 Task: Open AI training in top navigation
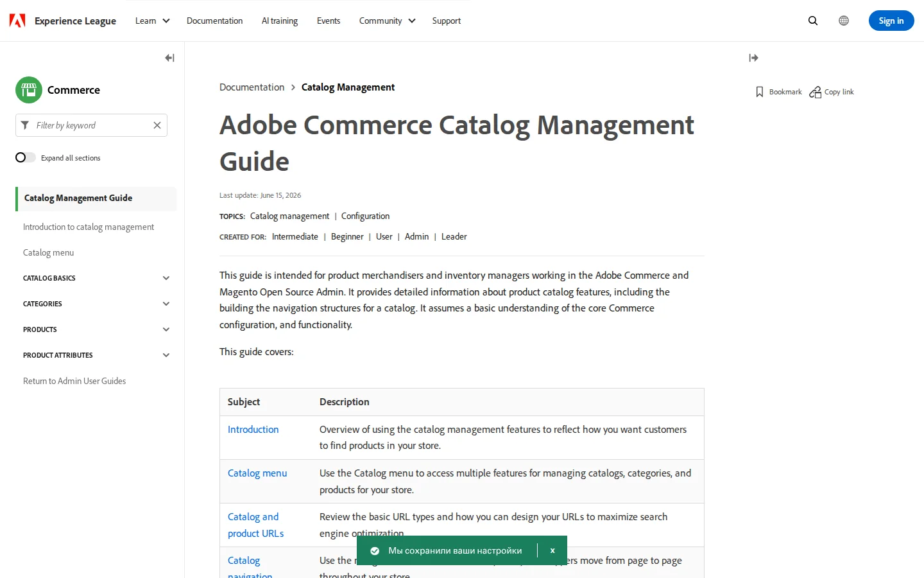click(x=280, y=21)
